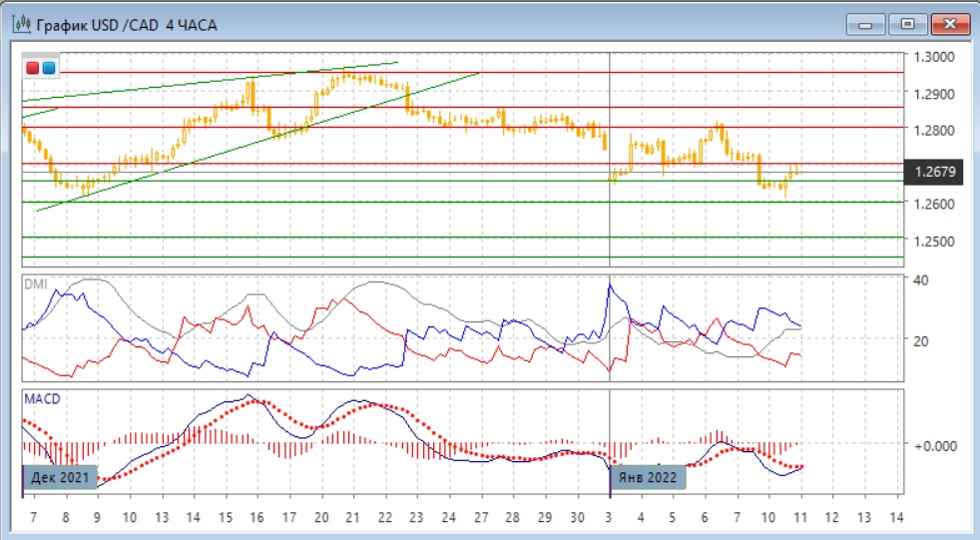Maximize the USD/CAD chart window
This screenshot has width=980, height=540.
coord(907,23)
